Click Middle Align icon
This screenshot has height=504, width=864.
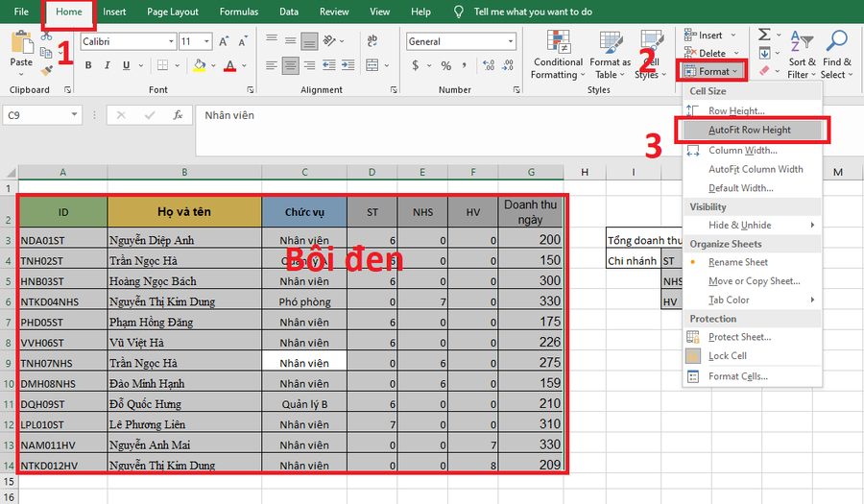pyautogui.click(x=290, y=39)
